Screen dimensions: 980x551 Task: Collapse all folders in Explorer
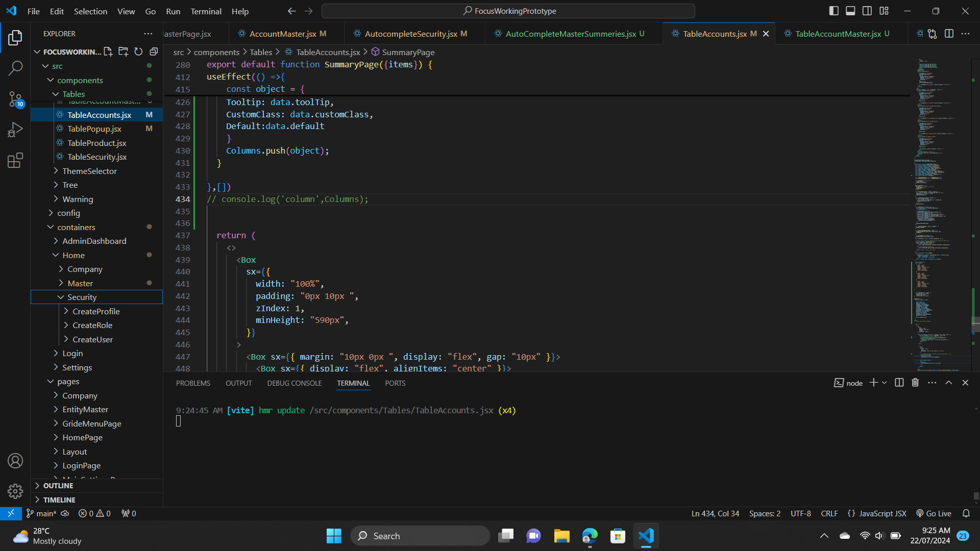pos(154,52)
